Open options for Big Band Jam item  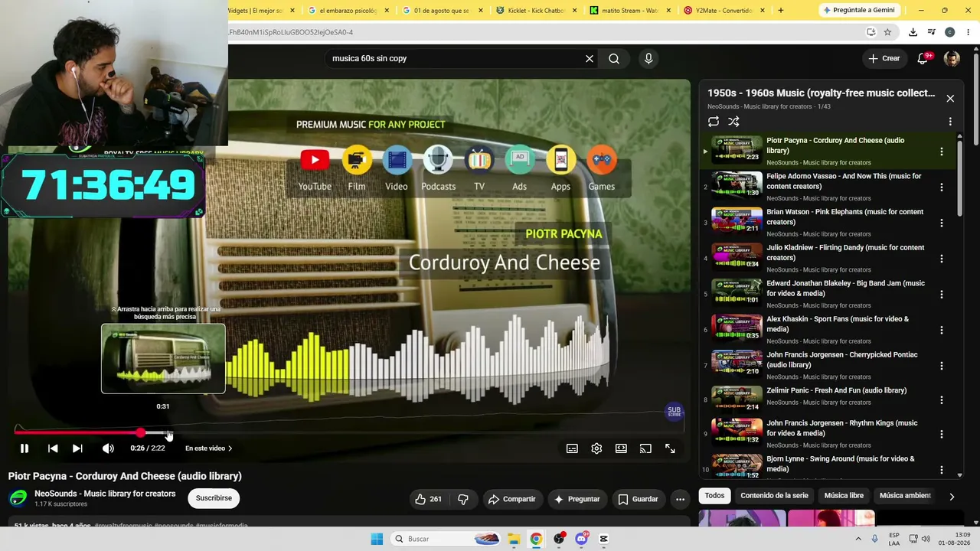pos(942,295)
